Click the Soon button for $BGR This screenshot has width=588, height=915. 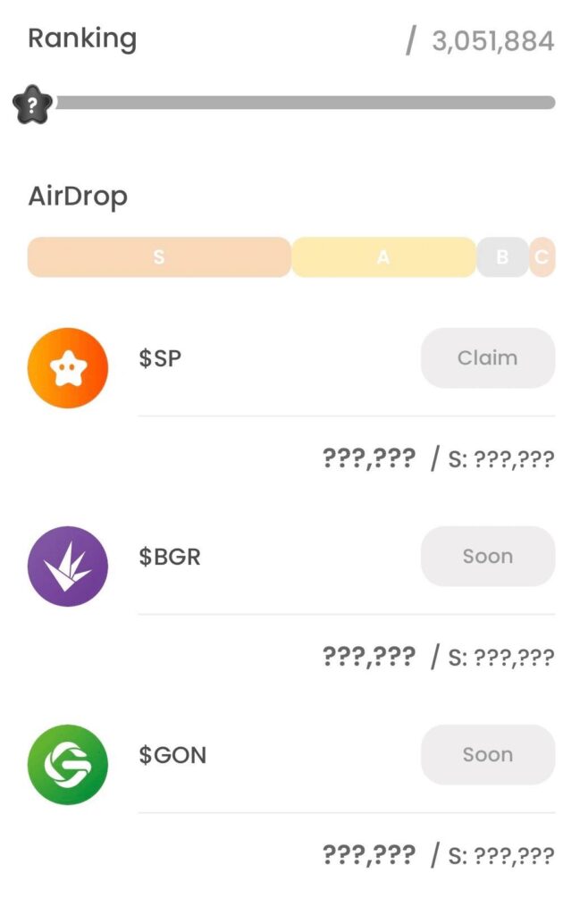(x=488, y=556)
